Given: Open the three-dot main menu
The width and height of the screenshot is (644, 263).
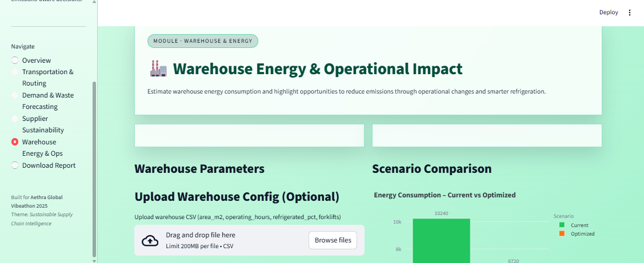Looking at the screenshot, I should coord(630,13).
